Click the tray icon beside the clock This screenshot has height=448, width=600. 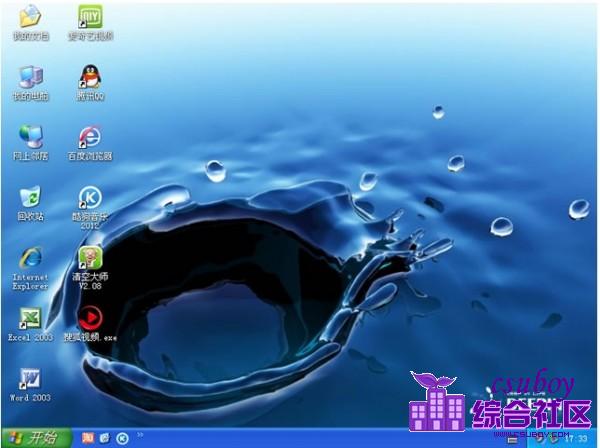(x=556, y=439)
